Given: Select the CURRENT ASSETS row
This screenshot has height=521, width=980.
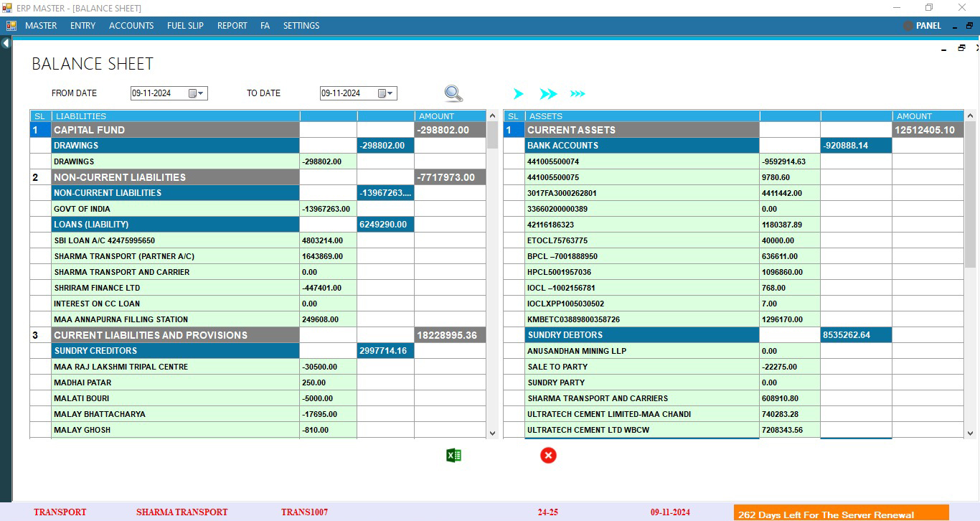Looking at the screenshot, I should (x=733, y=130).
